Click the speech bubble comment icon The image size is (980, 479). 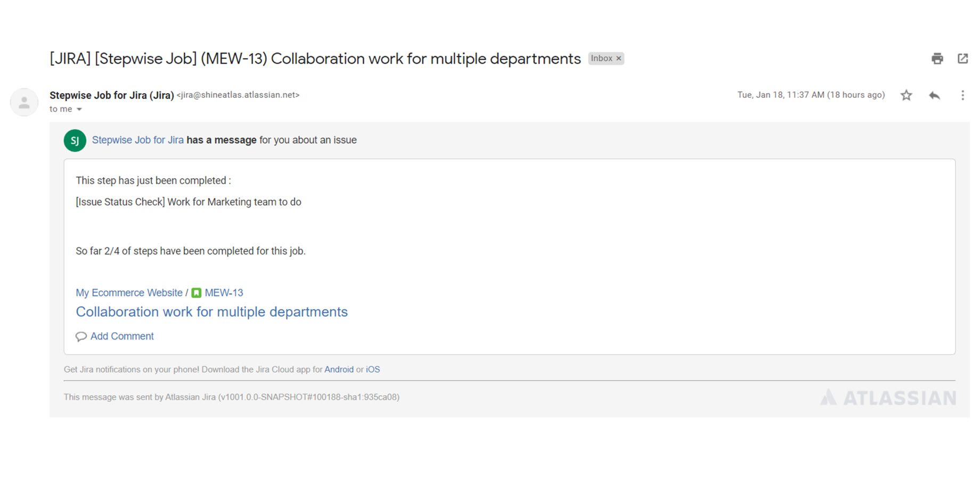click(81, 336)
